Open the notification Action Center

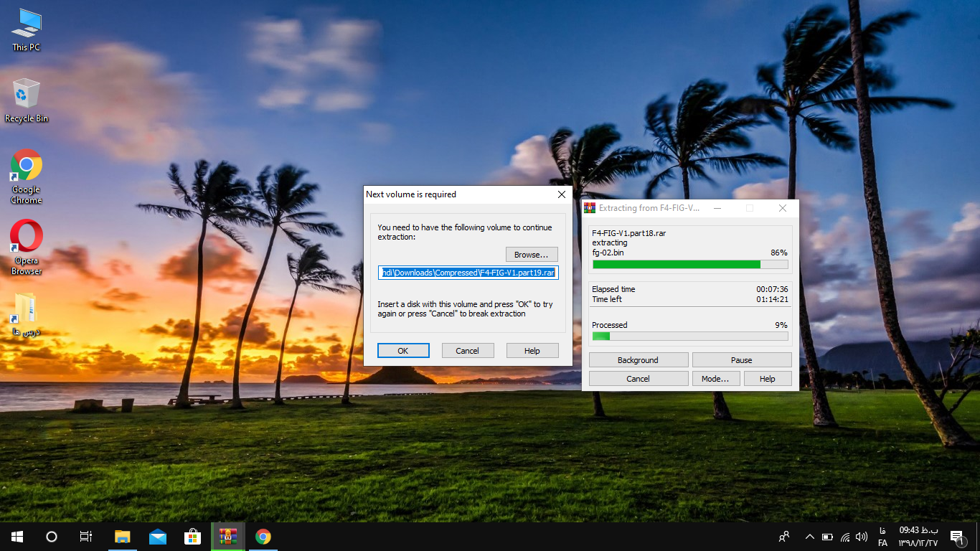pos(957,537)
